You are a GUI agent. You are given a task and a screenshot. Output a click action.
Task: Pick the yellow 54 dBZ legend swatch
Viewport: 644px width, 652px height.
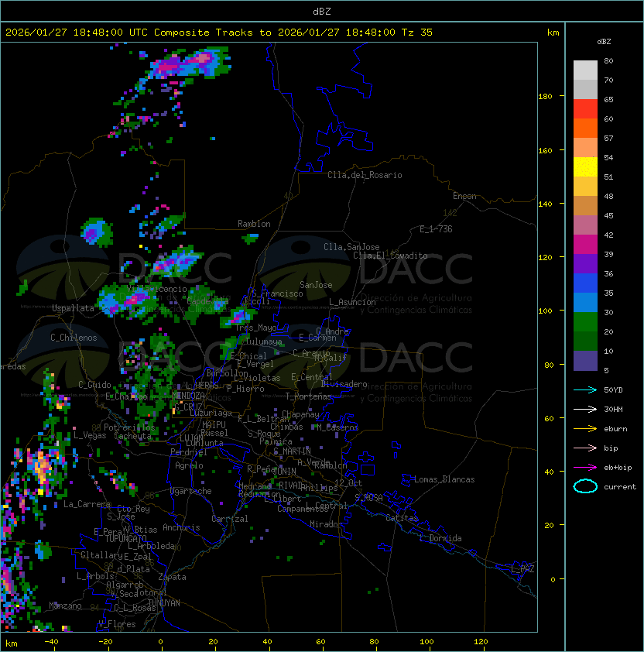(x=585, y=166)
